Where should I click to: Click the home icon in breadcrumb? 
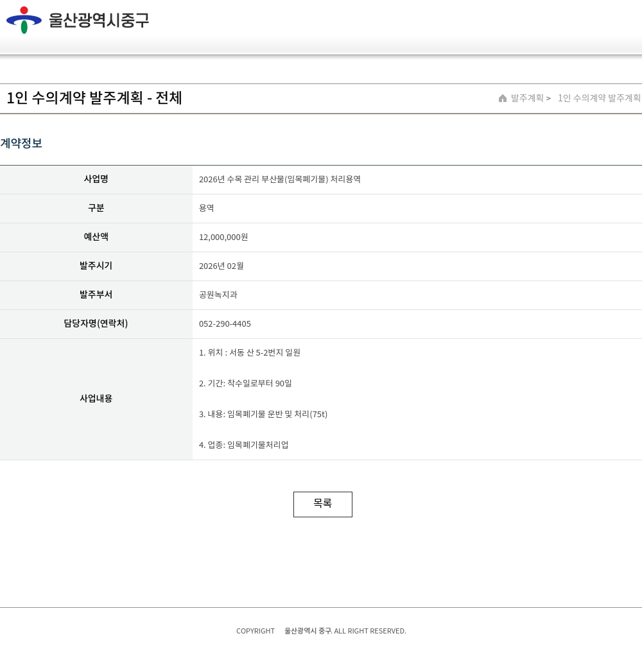[503, 98]
